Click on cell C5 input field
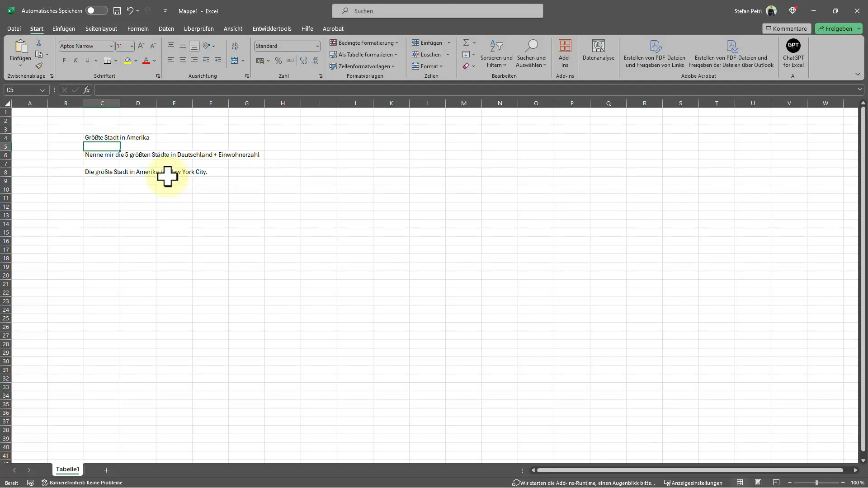Viewport: 868px width, 488px height. tap(101, 146)
